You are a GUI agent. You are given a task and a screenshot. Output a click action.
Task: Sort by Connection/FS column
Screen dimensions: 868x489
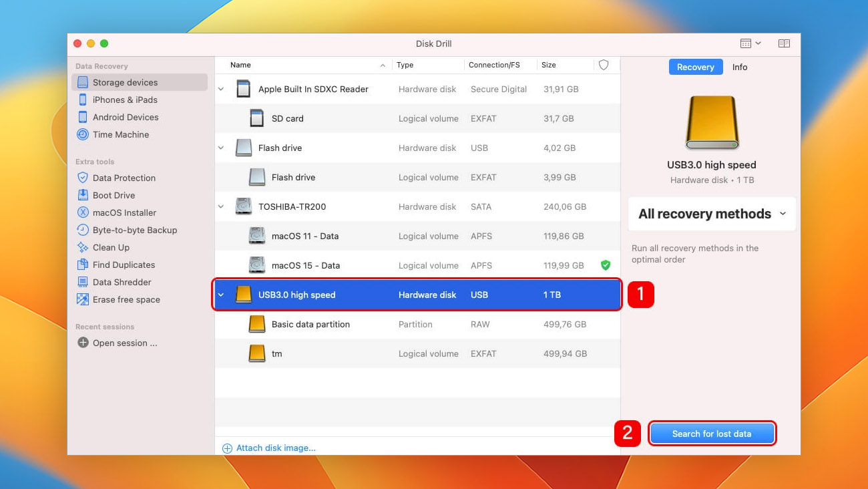494,65
